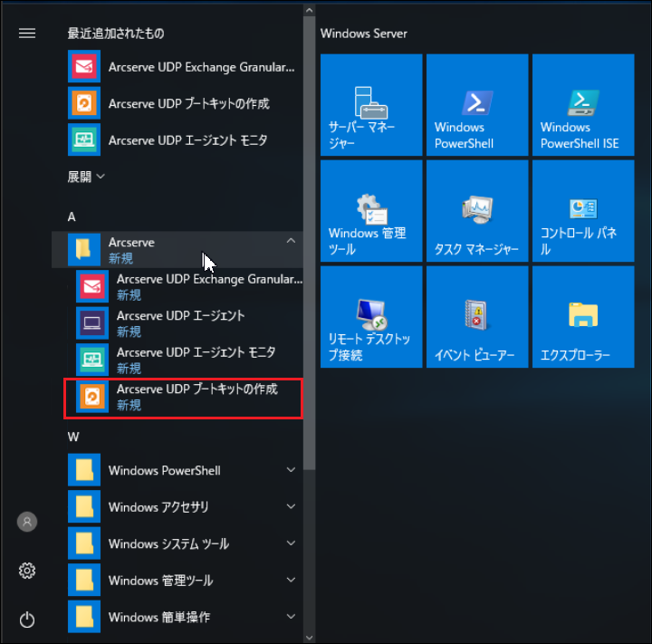Click Windows PowerShell folder icon in list
The width and height of the screenshot is (652, 644).
pos(84,470)
